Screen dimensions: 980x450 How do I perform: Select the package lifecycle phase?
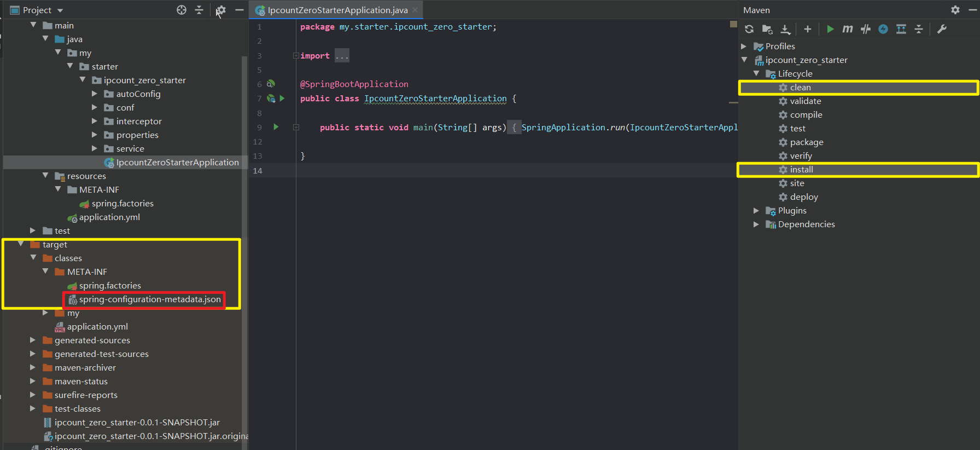[x=807, y=142]
